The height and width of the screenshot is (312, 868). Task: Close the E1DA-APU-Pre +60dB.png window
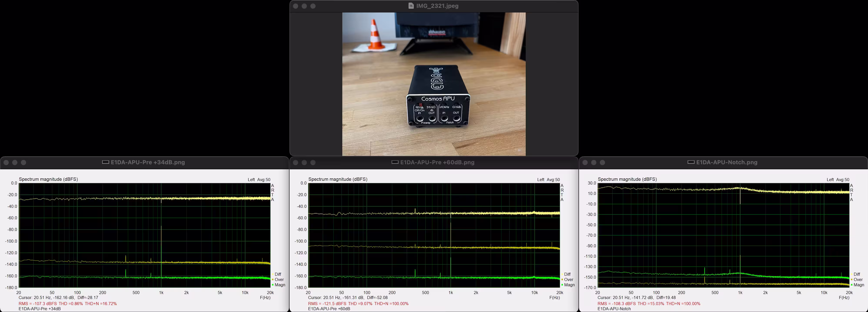(x=296, y=162)
